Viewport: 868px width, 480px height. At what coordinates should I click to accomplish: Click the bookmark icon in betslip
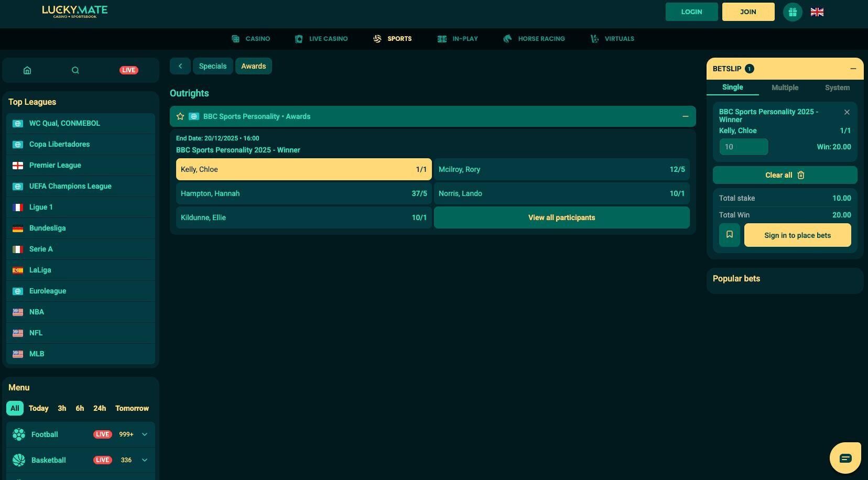click(729, 235)
